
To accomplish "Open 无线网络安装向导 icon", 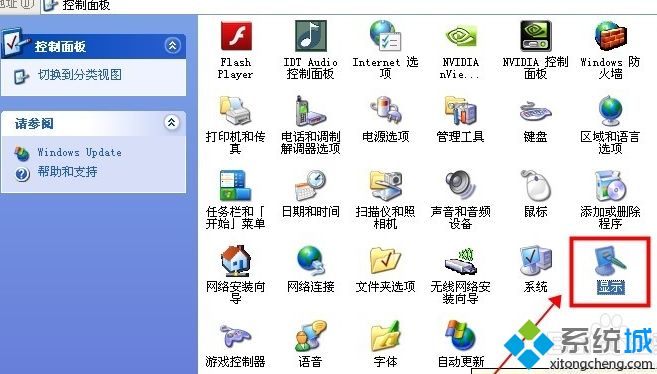I will pos(460,261).
